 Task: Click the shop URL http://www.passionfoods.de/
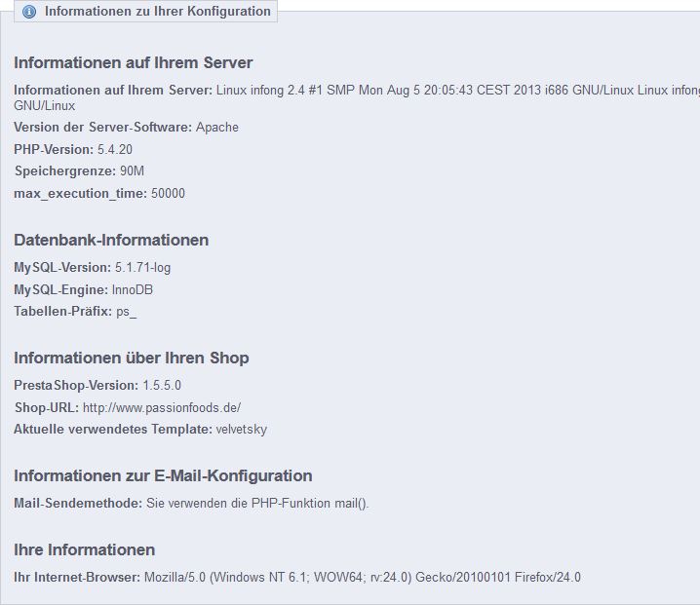(162, 407)
